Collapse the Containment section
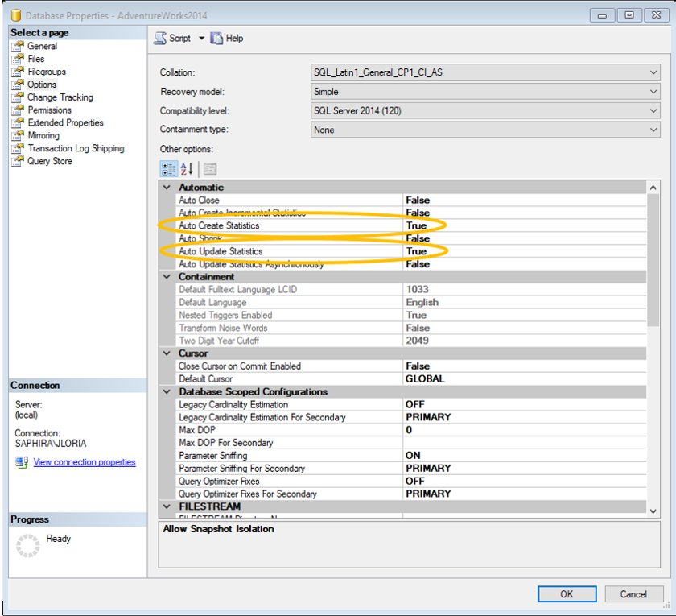 [167, 276]
